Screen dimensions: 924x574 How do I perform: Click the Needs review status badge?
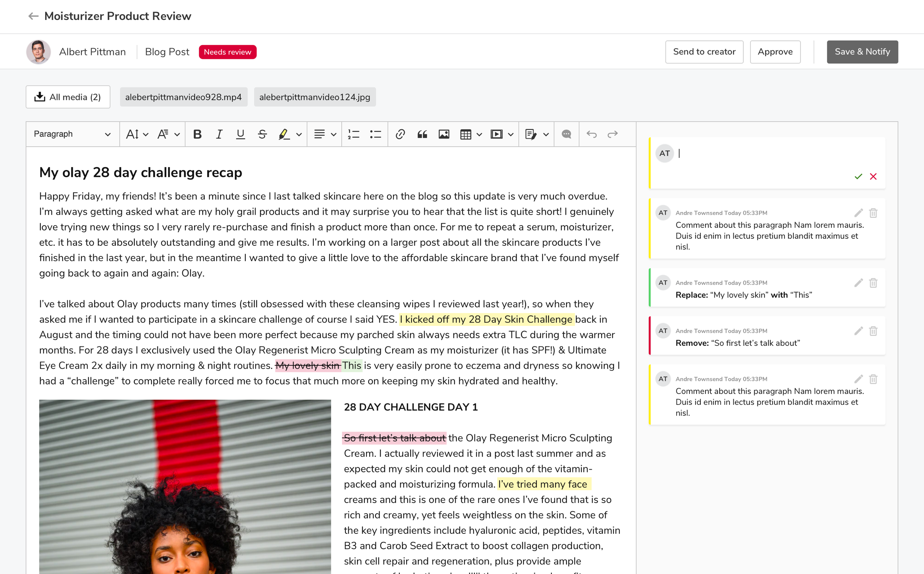tap(227, 52)
